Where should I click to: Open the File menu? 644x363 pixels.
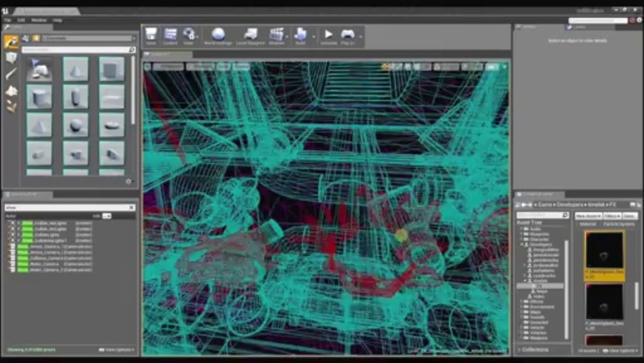tap(8, 20)
